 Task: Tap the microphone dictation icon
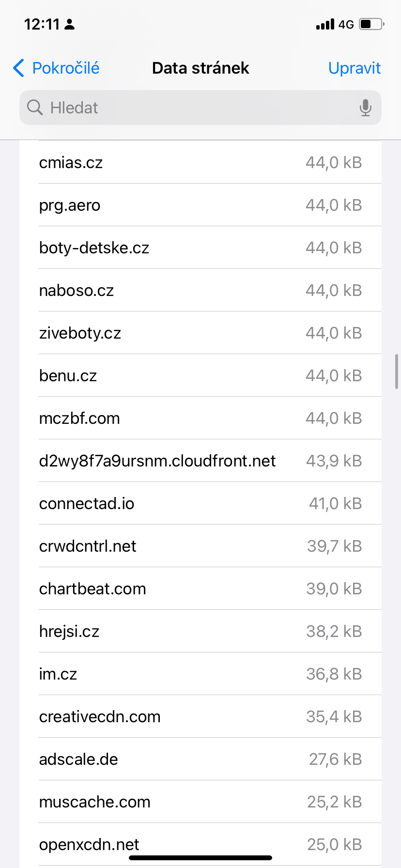[x=366, y=108]
